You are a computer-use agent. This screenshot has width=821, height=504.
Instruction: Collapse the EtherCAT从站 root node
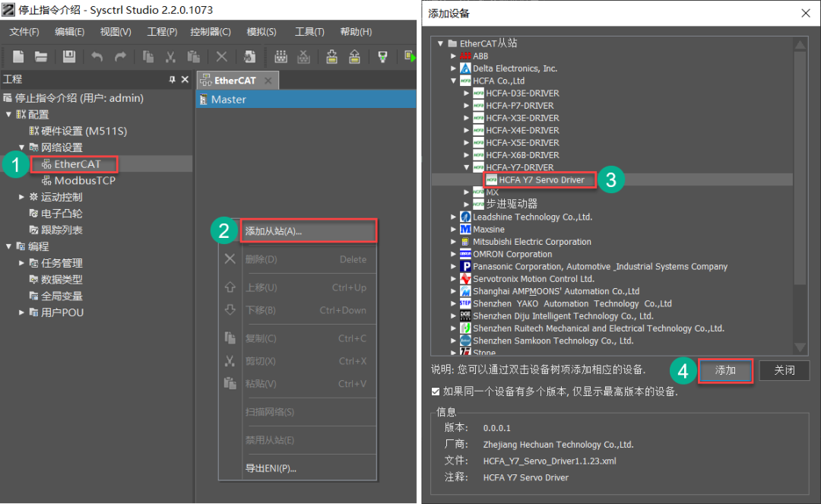[440, 43]
